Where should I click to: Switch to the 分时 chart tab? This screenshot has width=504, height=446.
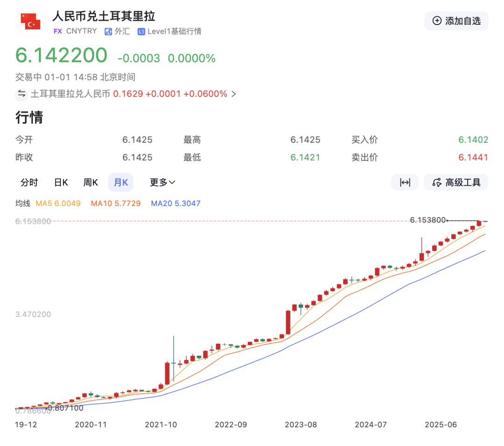29,182
